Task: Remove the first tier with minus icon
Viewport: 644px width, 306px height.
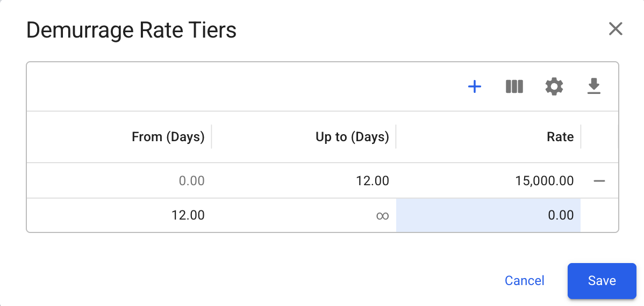Action: point(599,181)
